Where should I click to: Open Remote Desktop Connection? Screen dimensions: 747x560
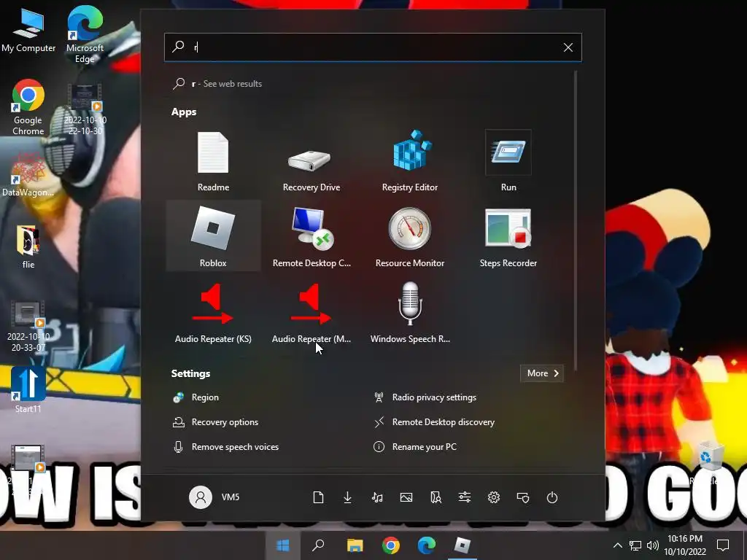[x=311, y=236]
